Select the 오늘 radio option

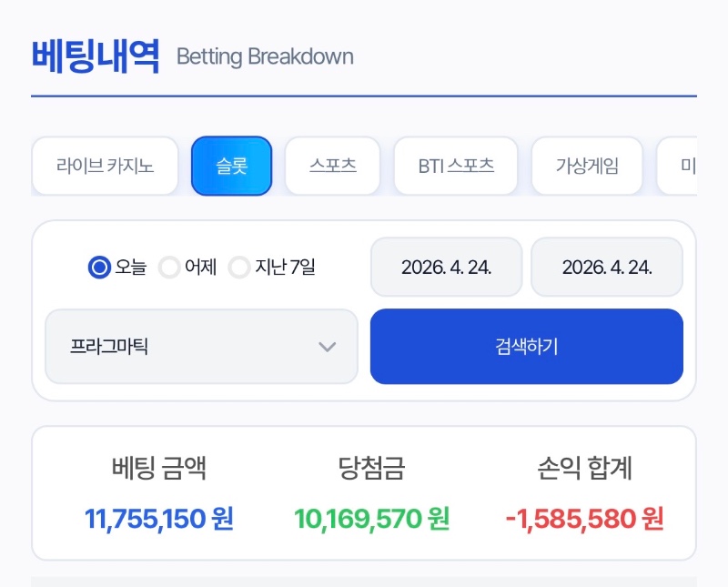(x=98, y=267)
